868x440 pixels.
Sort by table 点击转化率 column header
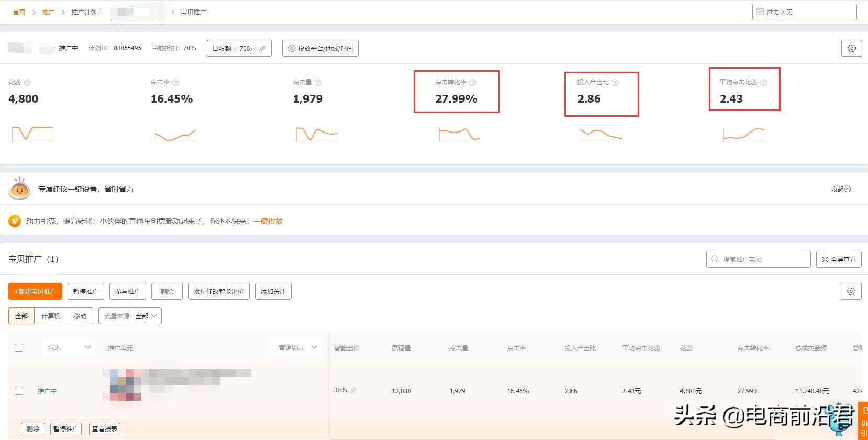tap(753, 348)
